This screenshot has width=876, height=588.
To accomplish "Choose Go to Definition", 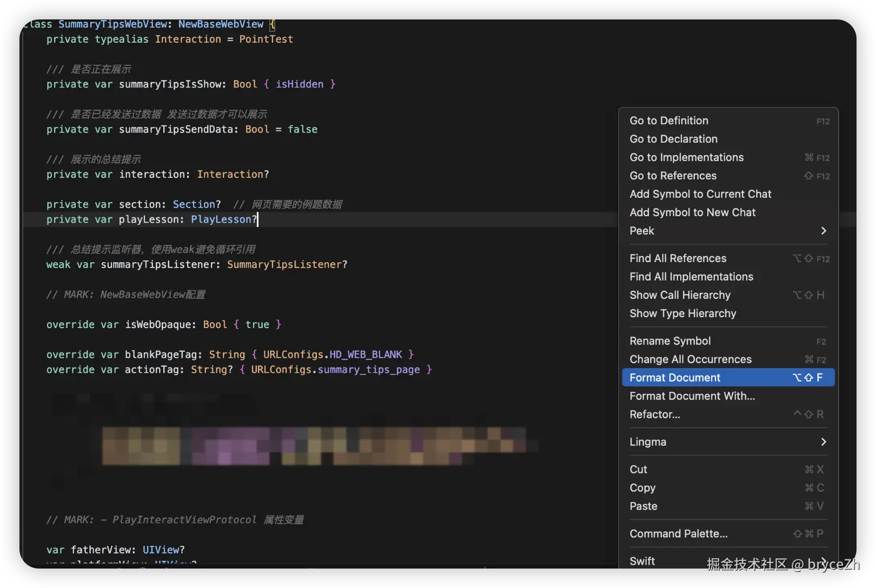I will click(669, 121).
